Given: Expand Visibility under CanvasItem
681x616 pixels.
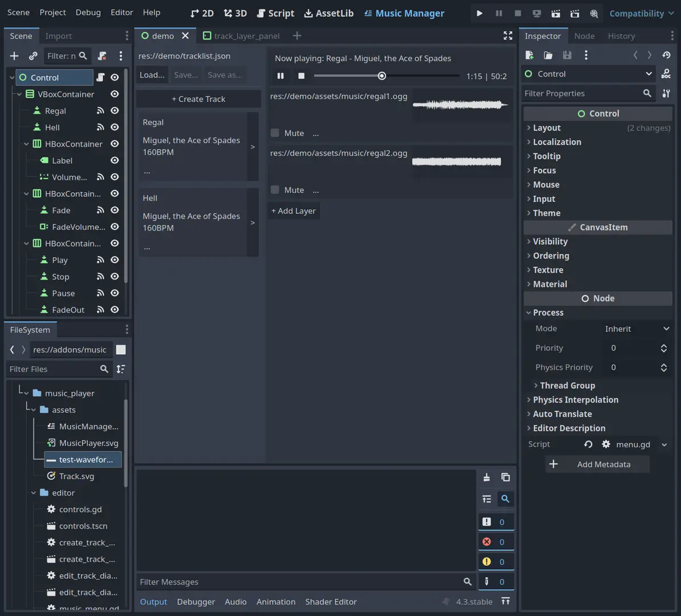Looking at the screenshot, I should (x=598, y=241).
